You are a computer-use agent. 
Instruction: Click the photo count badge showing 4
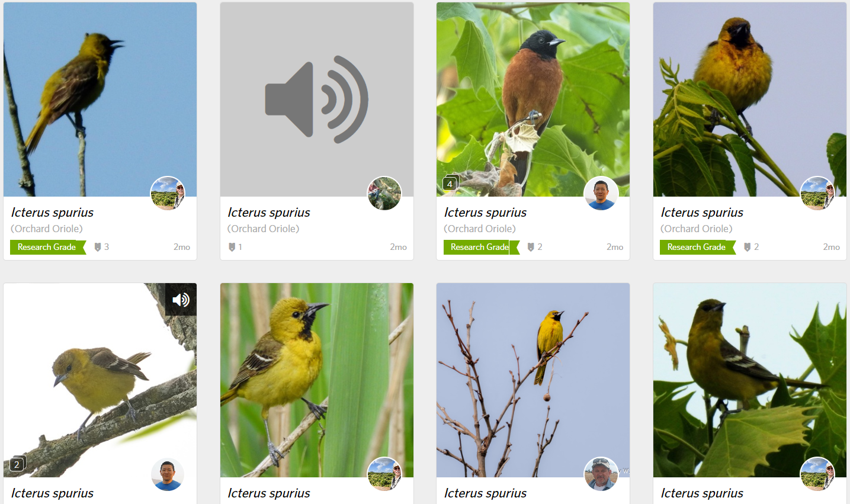pos(450,184)
